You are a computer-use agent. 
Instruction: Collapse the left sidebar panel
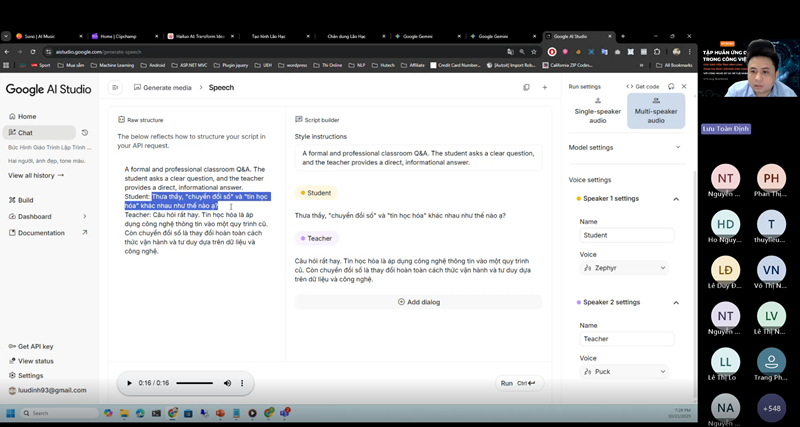tap(115, 88)
